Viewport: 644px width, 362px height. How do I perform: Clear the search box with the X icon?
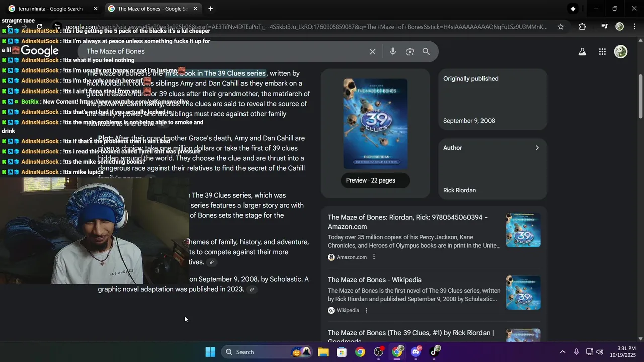[372, 51]
